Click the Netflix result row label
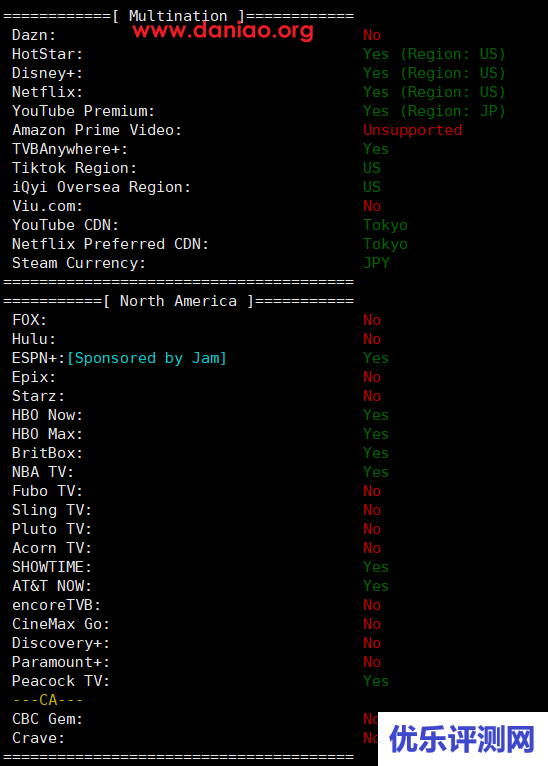 [47, 92]
